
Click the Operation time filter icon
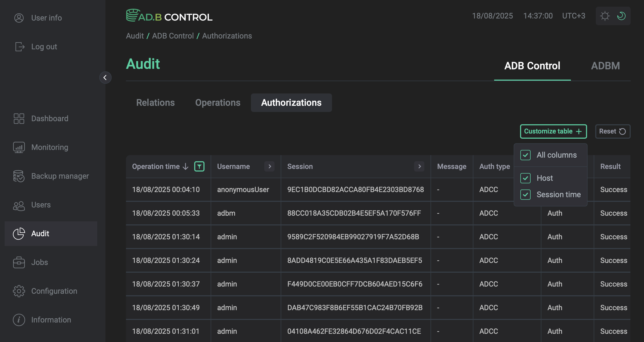199,166
